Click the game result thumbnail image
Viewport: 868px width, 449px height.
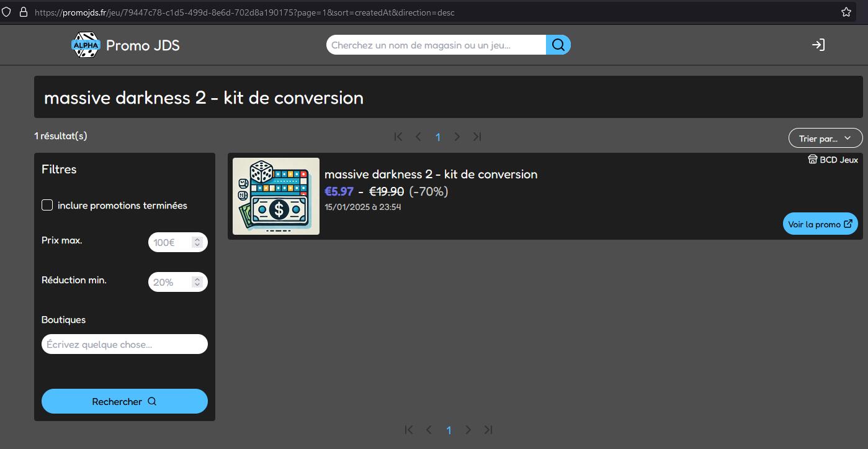point(276,196)
